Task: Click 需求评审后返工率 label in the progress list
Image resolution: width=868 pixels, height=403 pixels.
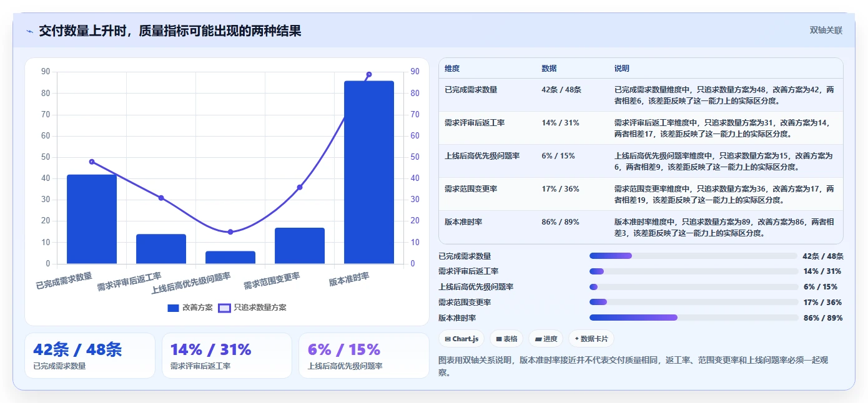Action: (468, 271)
